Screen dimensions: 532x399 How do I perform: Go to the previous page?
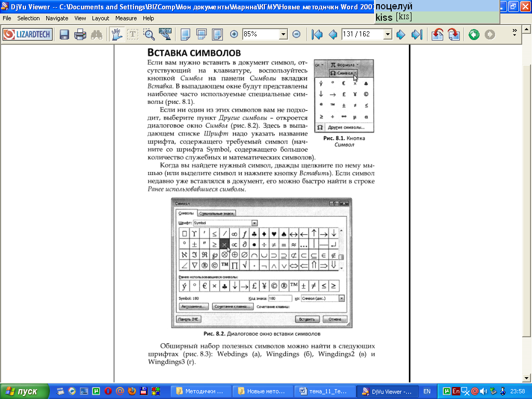[x=333, y=34]
